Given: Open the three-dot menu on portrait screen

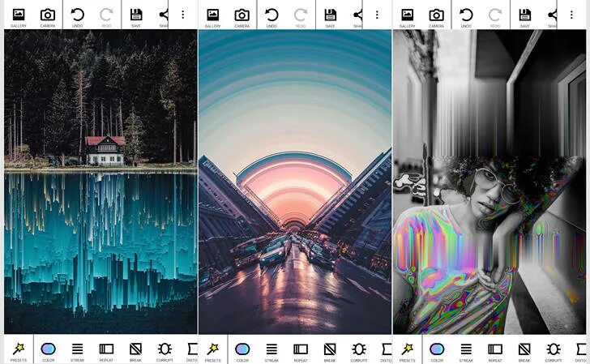Looking at the screenshot, I should coord(571,15).
